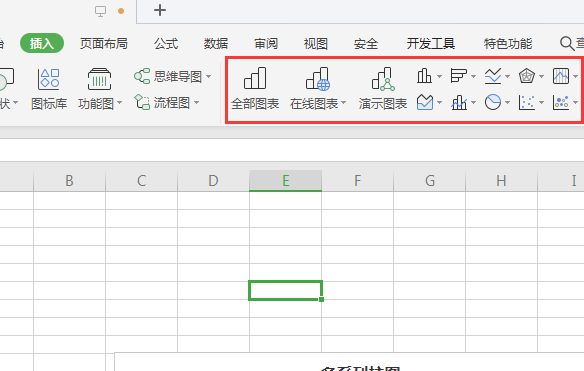
Task: Insert a line chart
Action: 493,76
